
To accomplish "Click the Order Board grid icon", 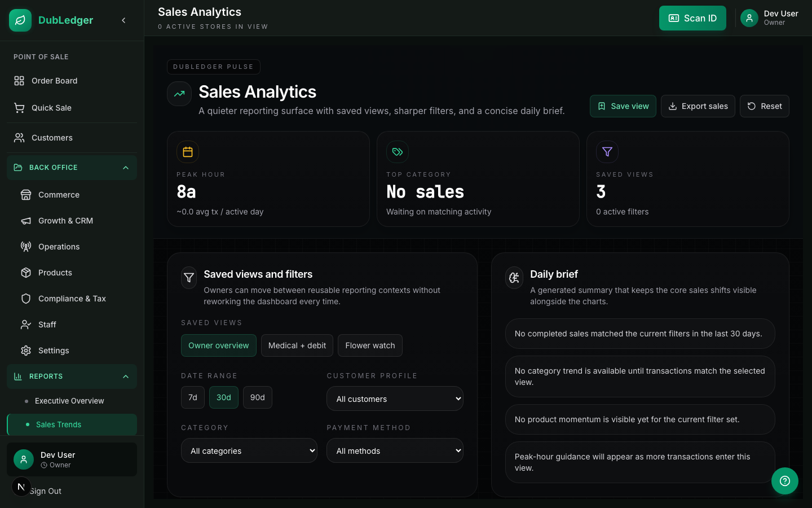I will (x=19, y=81).
